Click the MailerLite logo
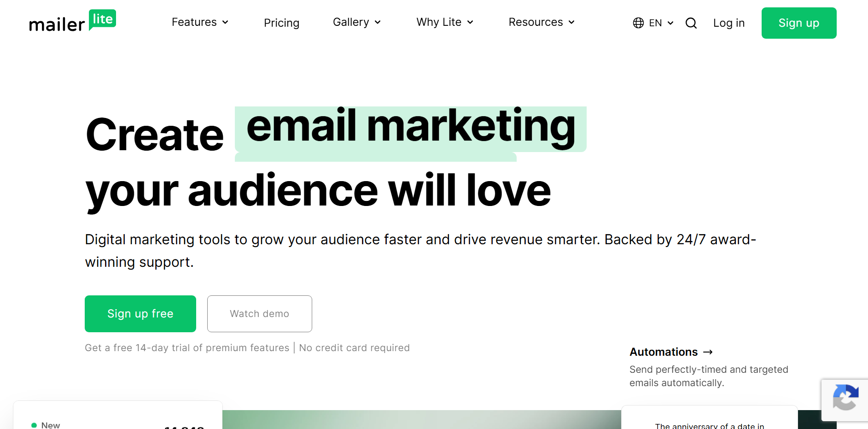868x429 pixels. [72, 22]
